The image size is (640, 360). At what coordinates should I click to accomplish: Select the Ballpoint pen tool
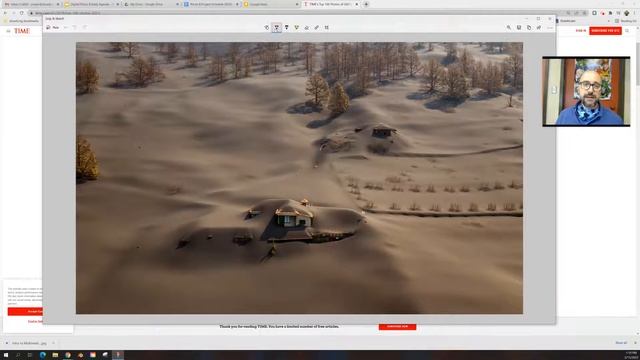(277, 27)
